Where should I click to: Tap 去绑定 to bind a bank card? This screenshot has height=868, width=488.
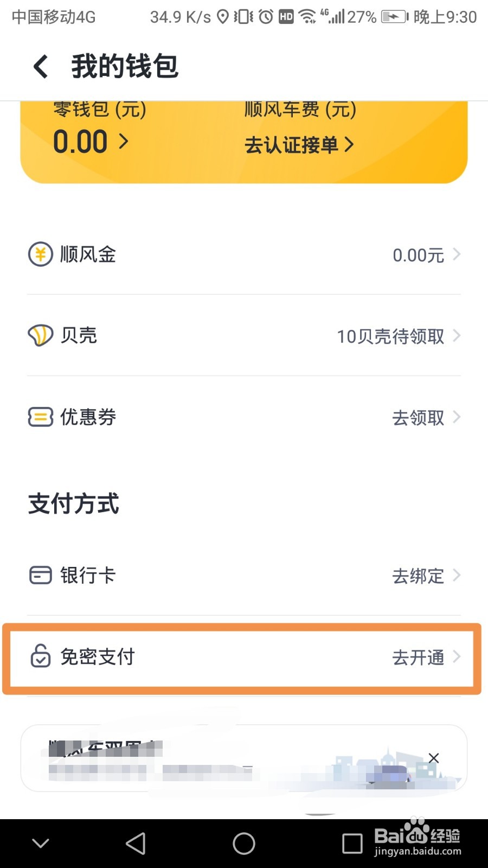426,575
